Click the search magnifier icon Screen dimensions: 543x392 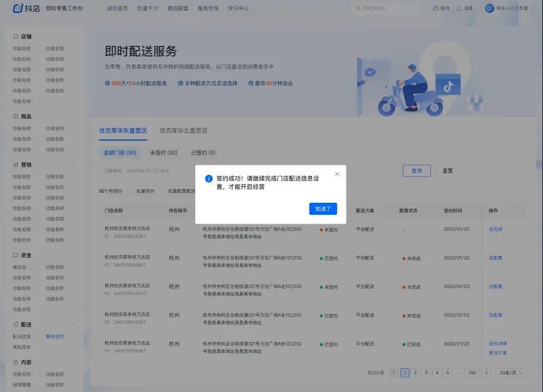pos(358,8)
